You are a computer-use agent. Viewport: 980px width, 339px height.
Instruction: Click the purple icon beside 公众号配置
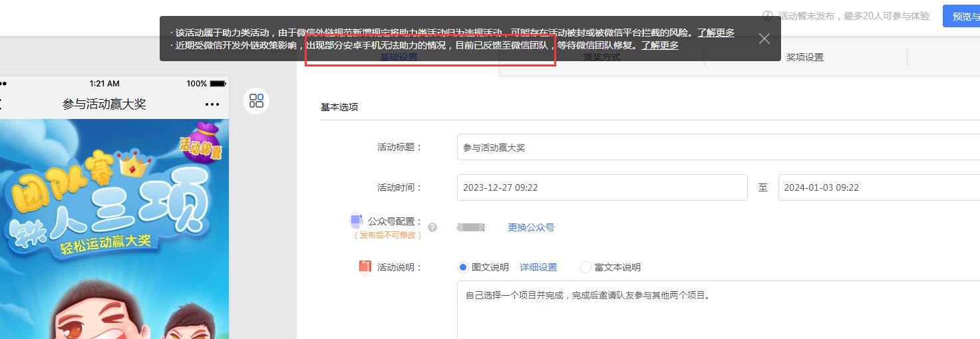(356, 220)
